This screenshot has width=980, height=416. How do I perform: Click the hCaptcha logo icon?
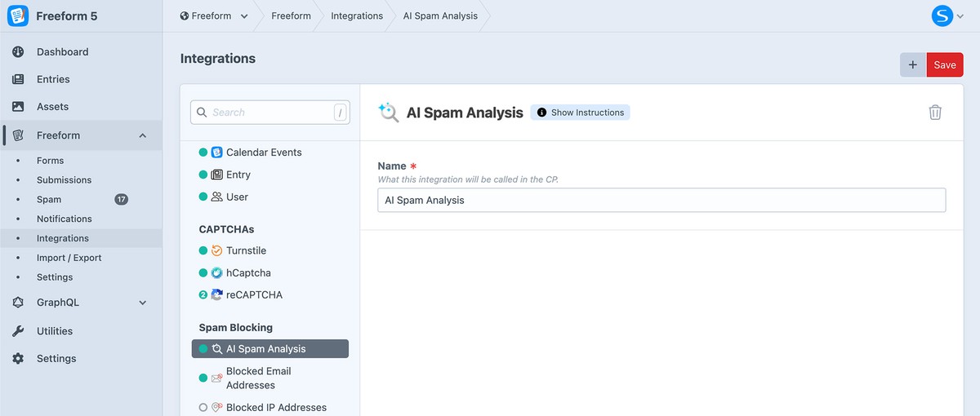[216, 273]
